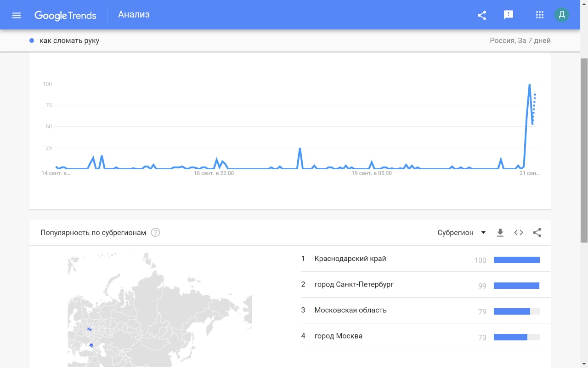Screen dimensions: 588x368
Task: Click the peak point at 100 on chart
Action: click(x=530, y=84)
